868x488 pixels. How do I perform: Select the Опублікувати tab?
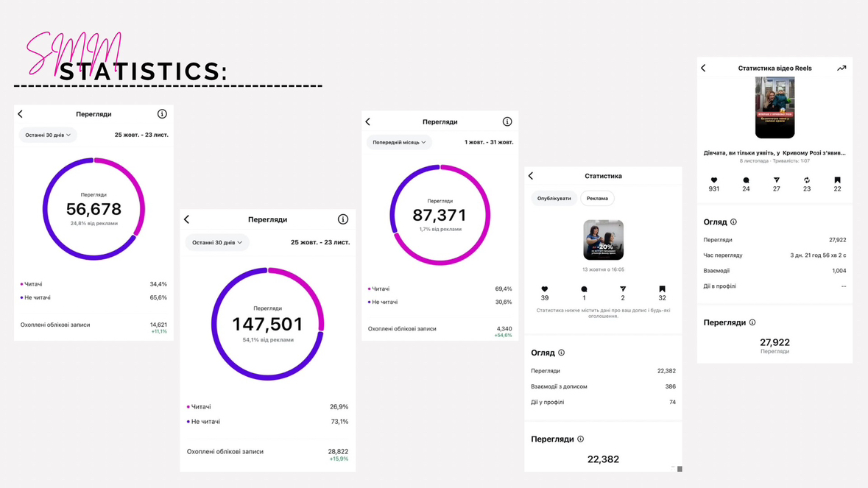(554, 199)
